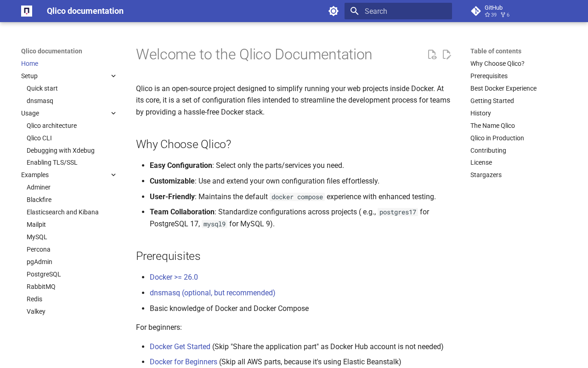Collapse the Setup navigation section
The image size is (588, 368).
113,76
